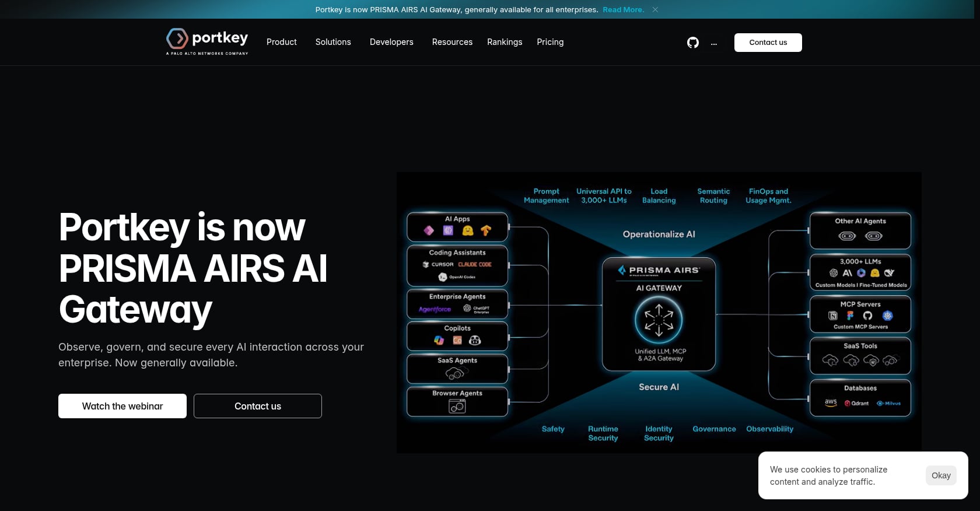This screenshot has width=980, height=511.
Task: Open the GitHub icon in the navigation bar
Action: click(693, 43)
